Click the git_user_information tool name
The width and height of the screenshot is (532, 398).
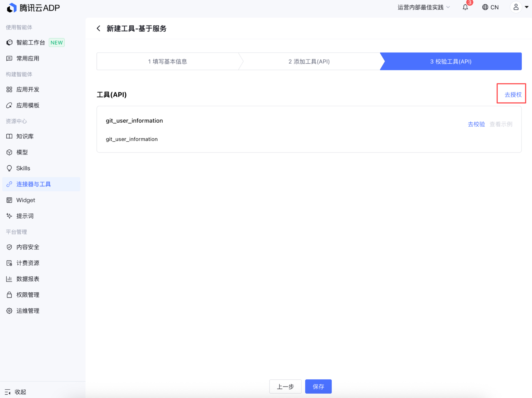coord(134,120)
